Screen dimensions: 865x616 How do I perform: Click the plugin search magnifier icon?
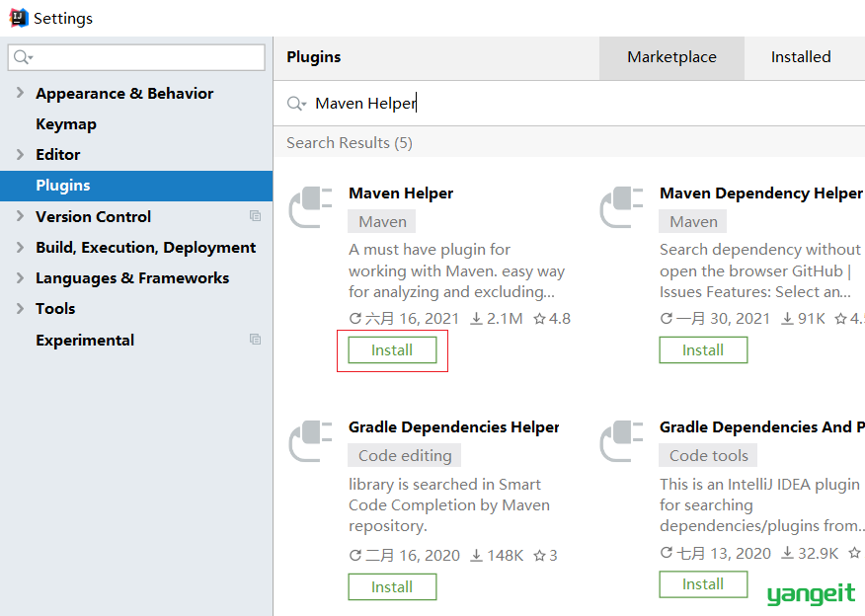point(296,103)
